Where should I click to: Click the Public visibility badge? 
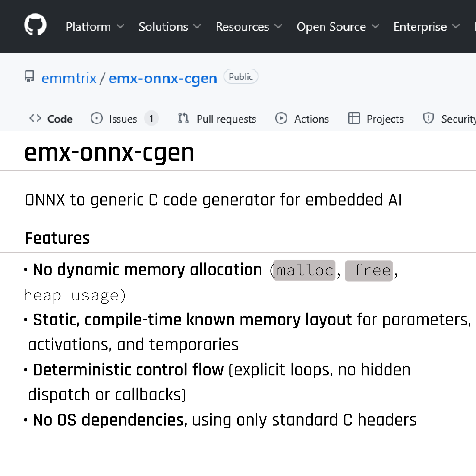point(240,76)
